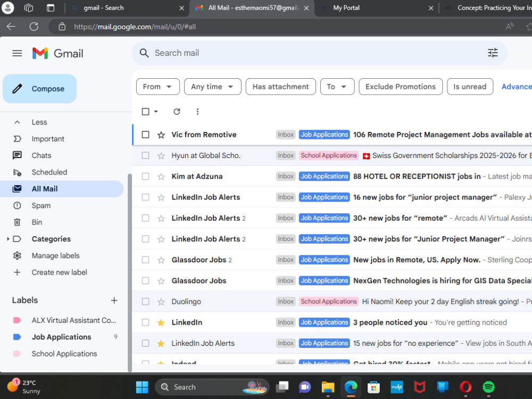Viewport: 532px width, 399px height.
Task: Unstar the LinkedIn 3 people noticed you email
Action: [161, 323]
